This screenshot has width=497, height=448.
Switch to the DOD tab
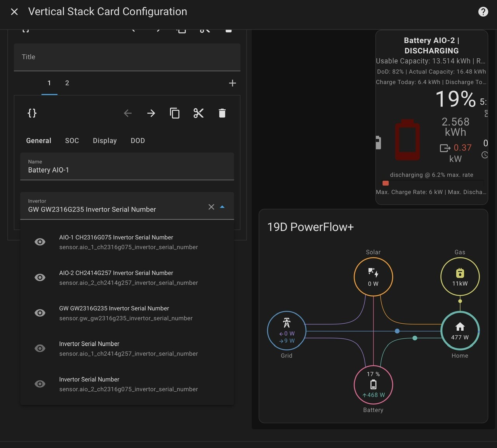click(x=138, y=141)
